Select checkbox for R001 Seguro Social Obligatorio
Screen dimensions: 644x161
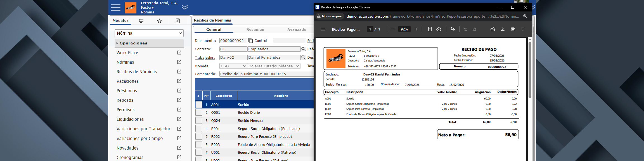point(198,129)
